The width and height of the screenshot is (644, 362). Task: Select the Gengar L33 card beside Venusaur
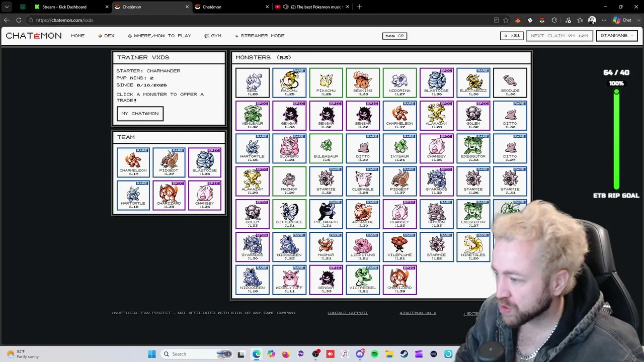point(289,116)
